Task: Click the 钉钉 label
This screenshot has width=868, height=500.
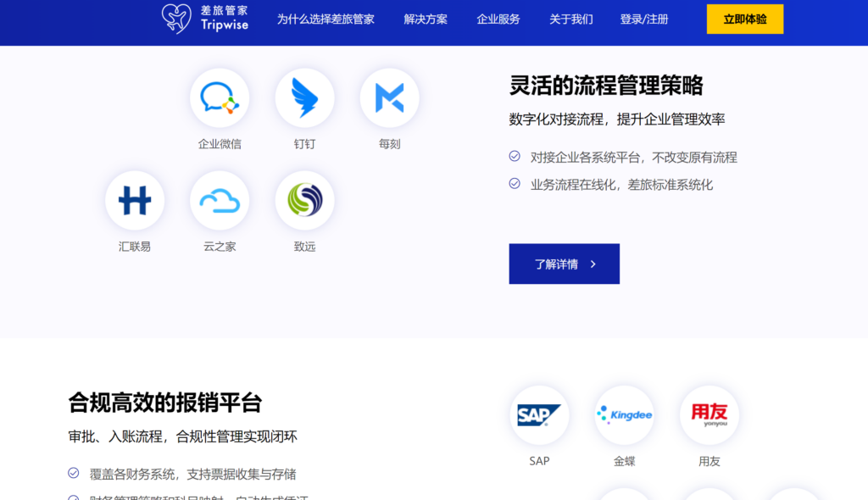Action: [x=304, y=144]
